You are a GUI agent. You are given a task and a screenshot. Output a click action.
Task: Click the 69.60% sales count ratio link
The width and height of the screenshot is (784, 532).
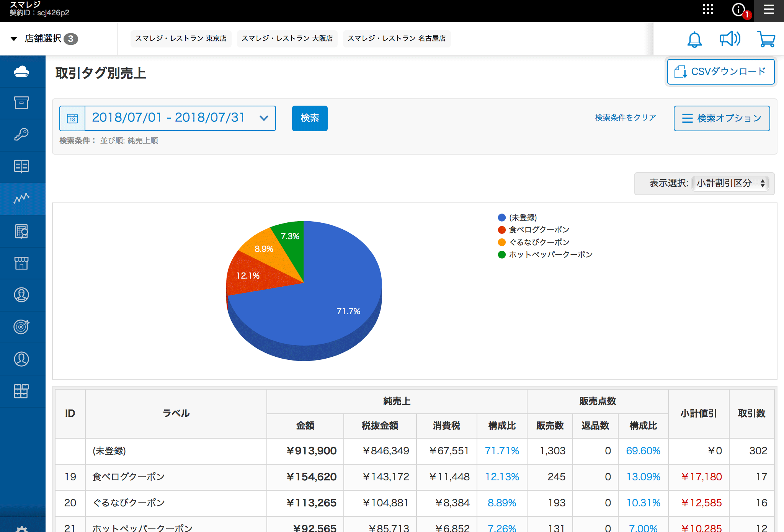point(643,451)
